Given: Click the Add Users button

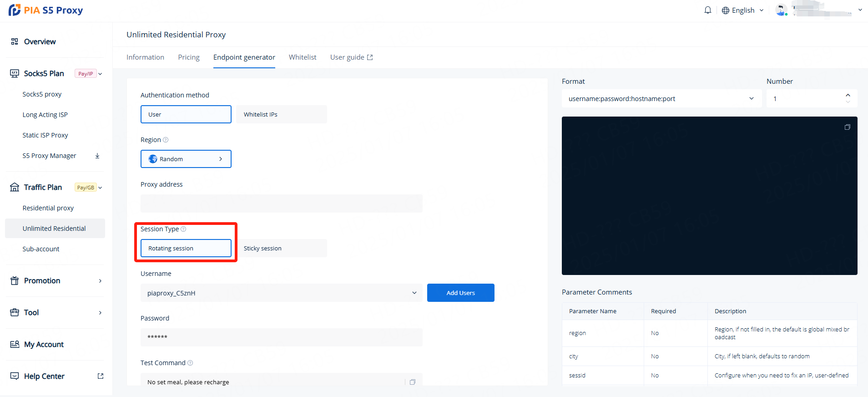Looking at the screenshot, I should (460, 293).
